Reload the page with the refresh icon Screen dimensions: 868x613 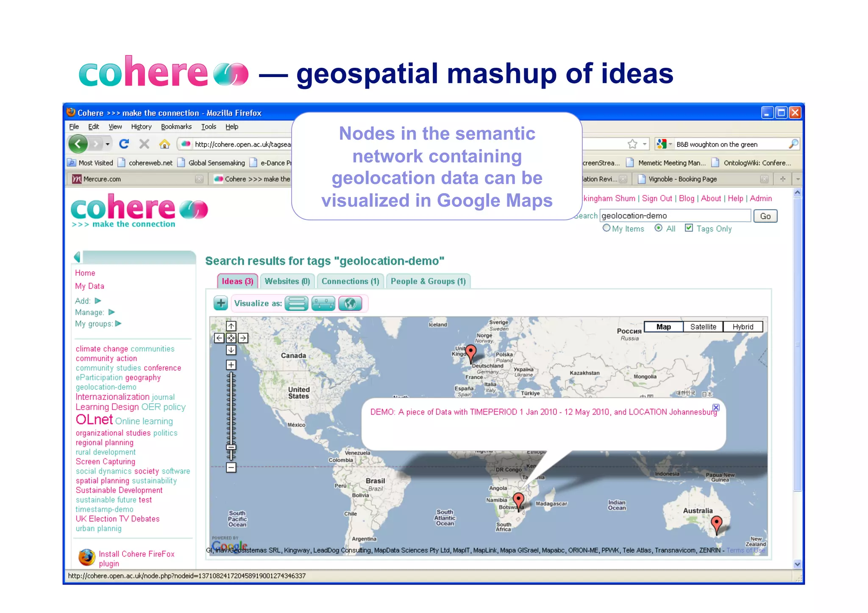pyautogui.click(x=124, y=144)
